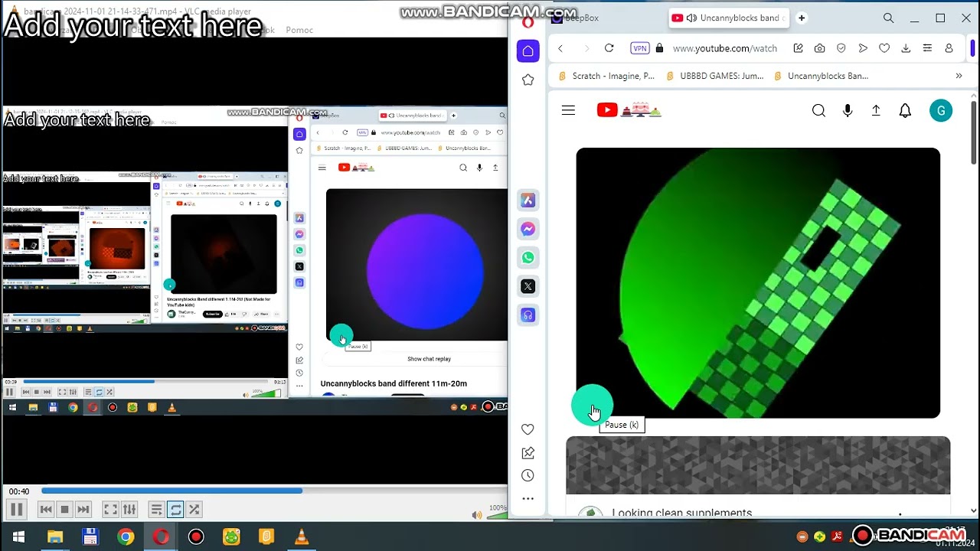Open File Explorer from taskbar
The height and width of the screenshot is (551, 980).
pos(54,536)
